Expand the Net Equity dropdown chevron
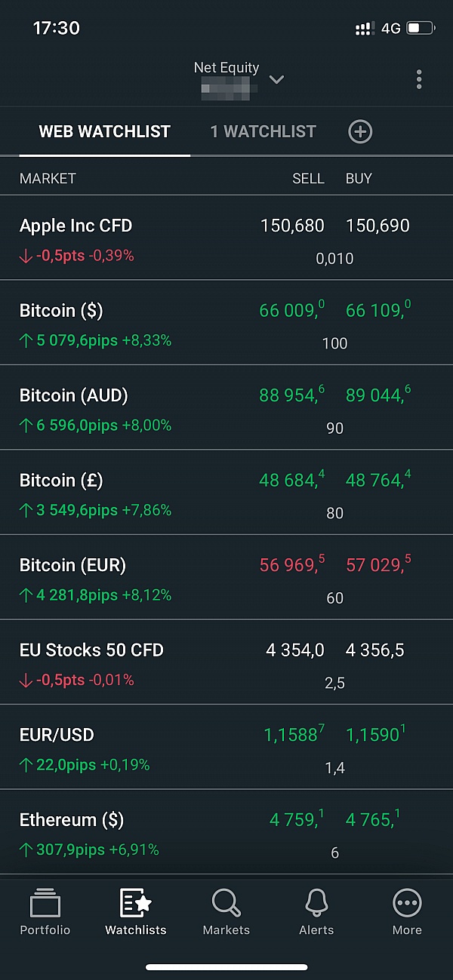The image size is (453, 980). pyautogui.click(x=276, y=80)
